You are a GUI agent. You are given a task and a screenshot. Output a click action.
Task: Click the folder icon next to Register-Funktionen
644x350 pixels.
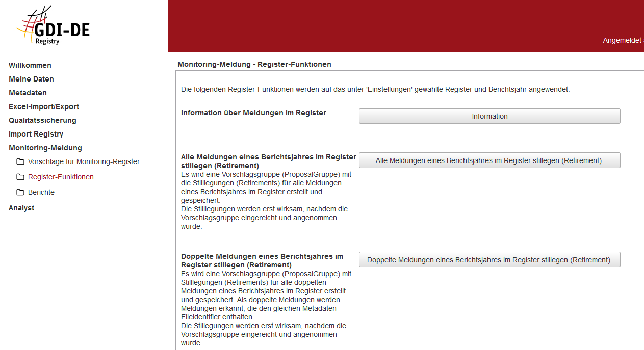20,177
